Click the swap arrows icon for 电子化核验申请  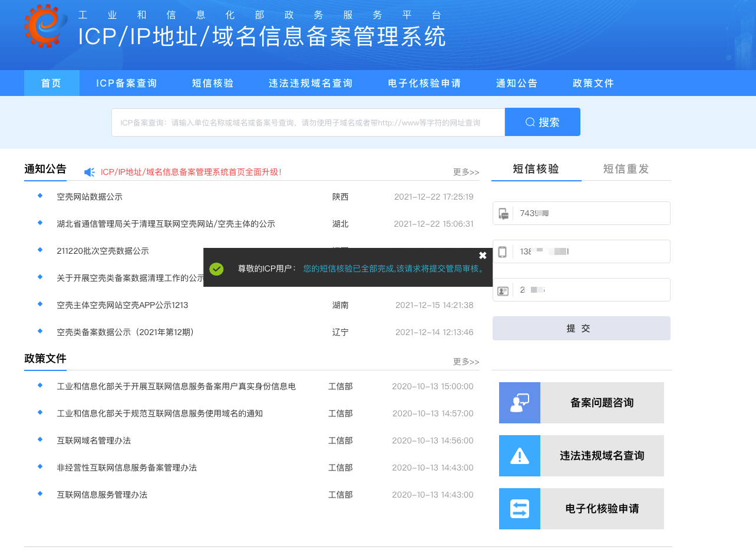[x=520, y=509]
